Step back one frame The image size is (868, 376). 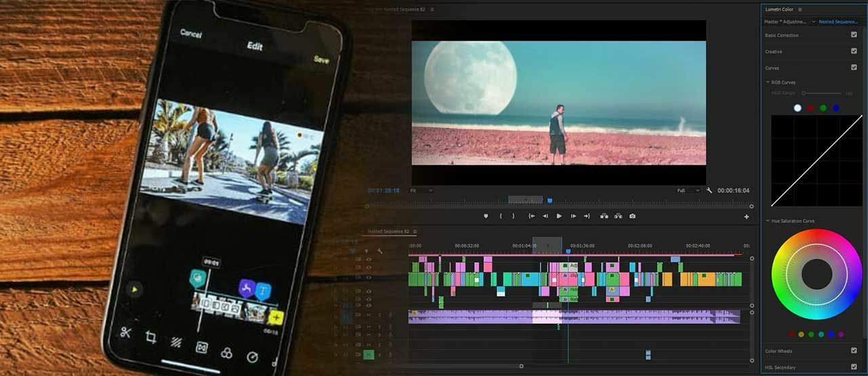[545, 216]
